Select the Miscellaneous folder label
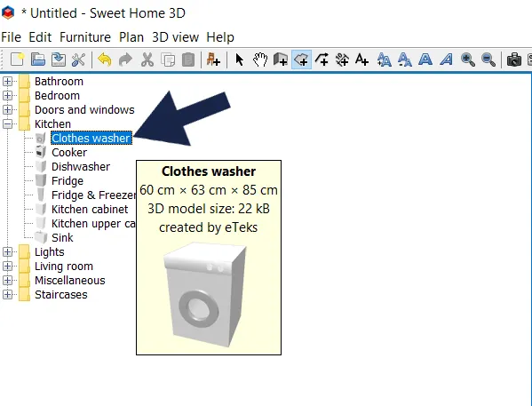 pyautogui.click(x=70, y=281)
